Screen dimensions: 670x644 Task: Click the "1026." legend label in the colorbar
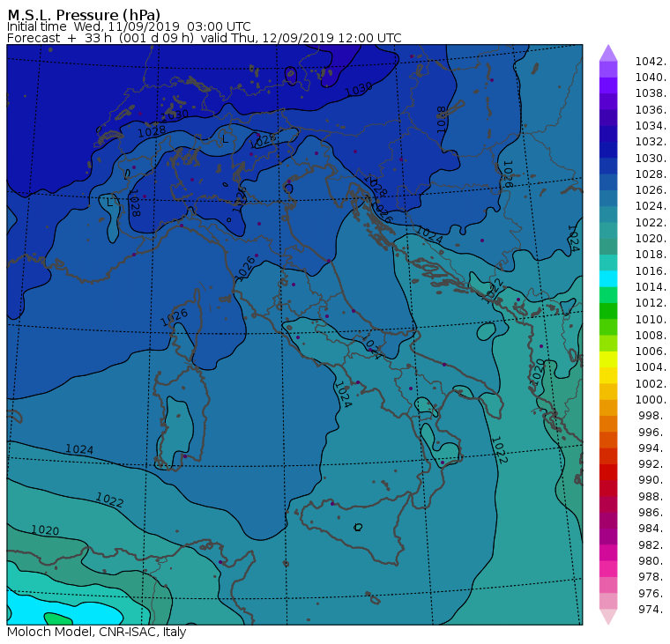(x=651, y=190)
